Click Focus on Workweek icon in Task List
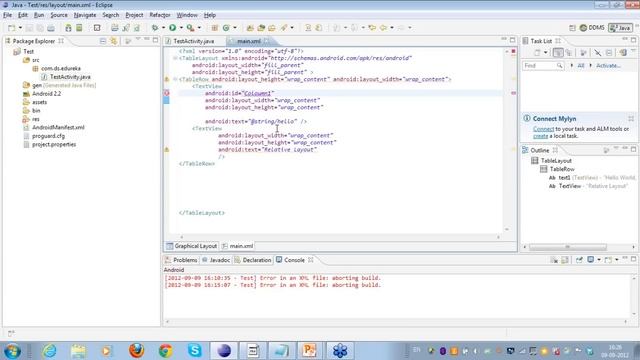 [583, 53]
